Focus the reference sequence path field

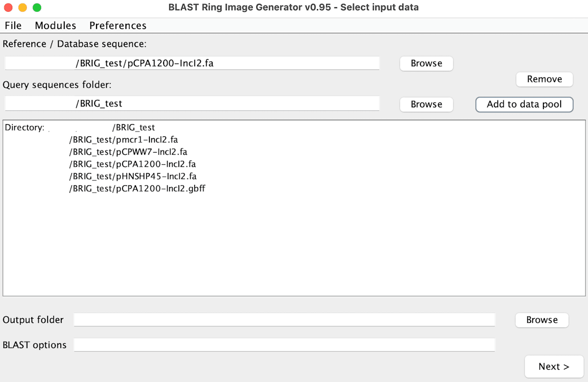pyautogui.click(x=192, y=63)
